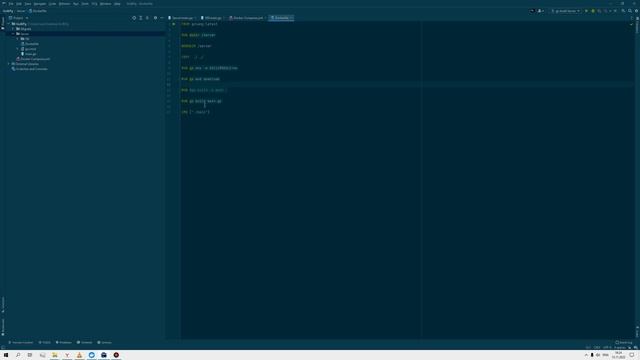Screen dimensions: 640x360
Task: Open the Version Control tool window
Action: coord(21,342)
